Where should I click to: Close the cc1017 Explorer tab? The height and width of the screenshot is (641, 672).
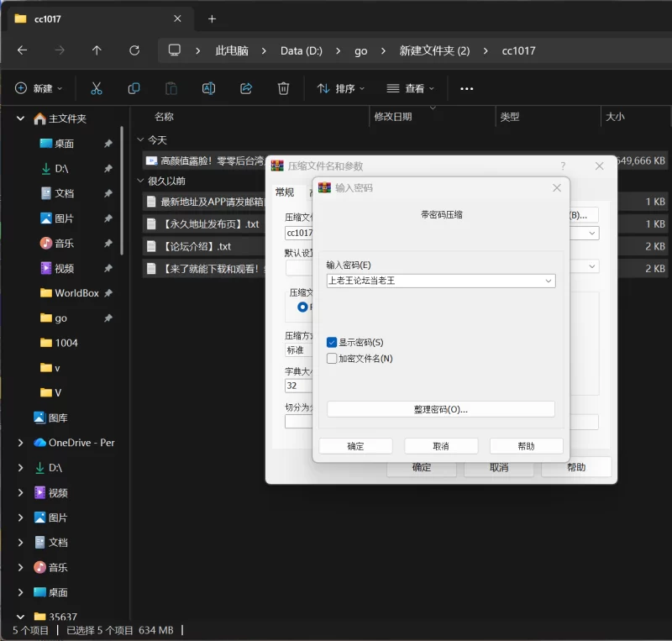click(177, 18)
